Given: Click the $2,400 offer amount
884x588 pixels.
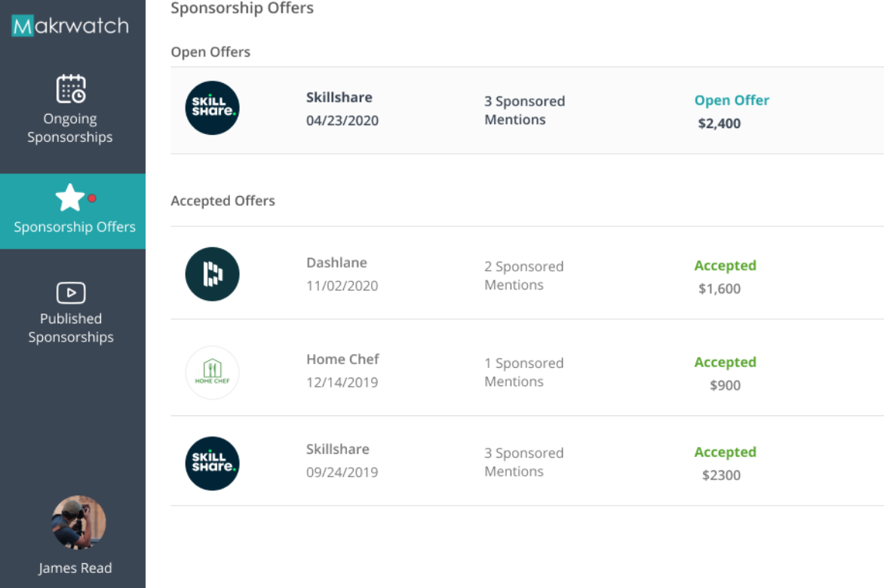Looking at the screenshot, I should 719,123.
